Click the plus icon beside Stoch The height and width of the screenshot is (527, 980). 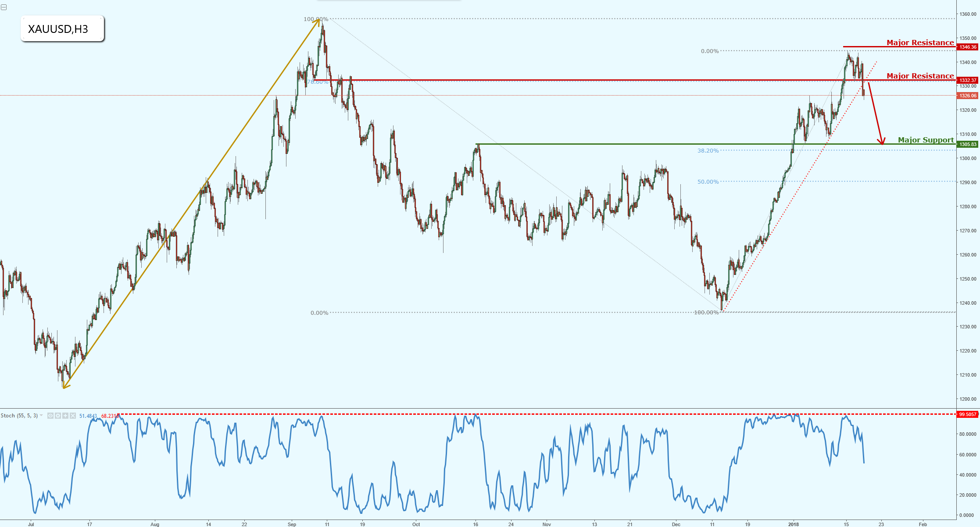pyautogui.click(x=65, y=416)
